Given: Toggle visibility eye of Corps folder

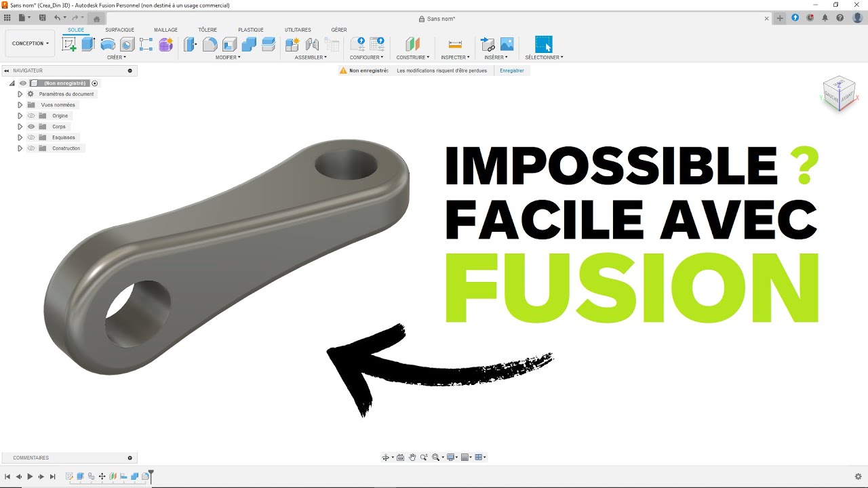Looking at the screenshot, I should point(31,127).
